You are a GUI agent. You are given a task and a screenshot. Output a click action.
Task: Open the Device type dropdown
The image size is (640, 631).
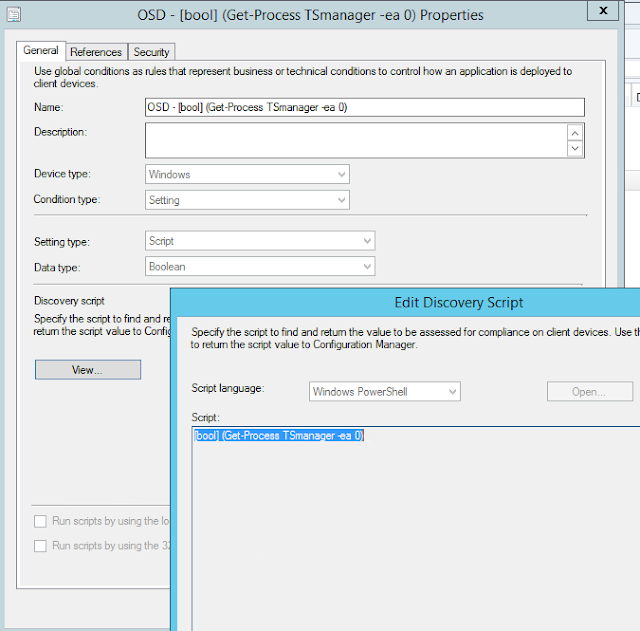click(x=247, y=174)
